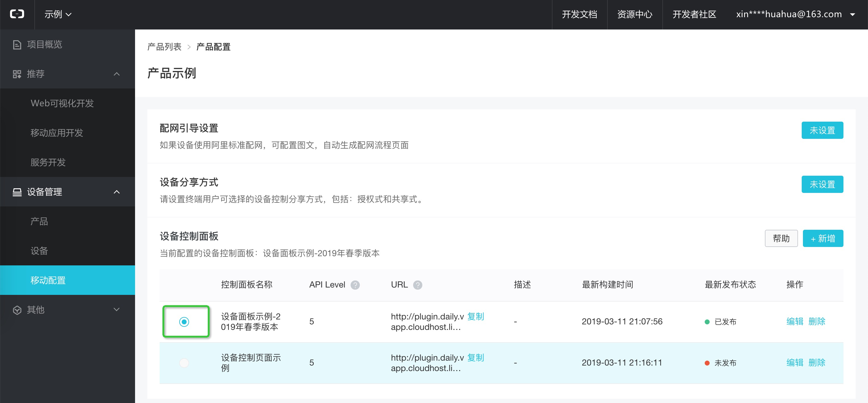Click the 帮助 button
The width and height of the screenshot is (868, 403).
pyautogui.click(x=781, y=238)
